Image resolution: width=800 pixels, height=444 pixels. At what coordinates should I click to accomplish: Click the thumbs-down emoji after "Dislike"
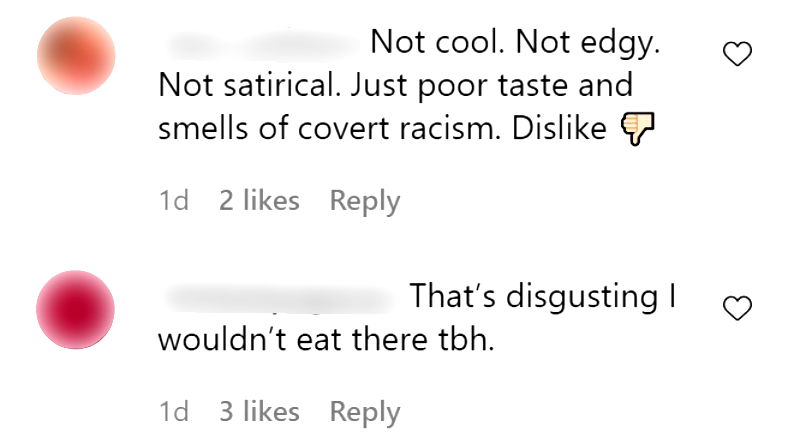(637, 129)
